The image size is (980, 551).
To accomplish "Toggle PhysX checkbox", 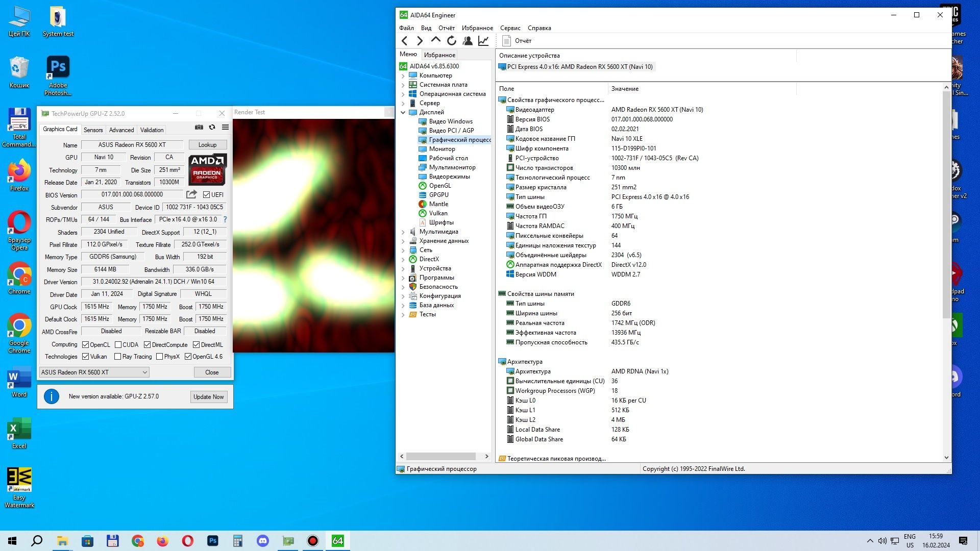I will click(x=159, y=357).
